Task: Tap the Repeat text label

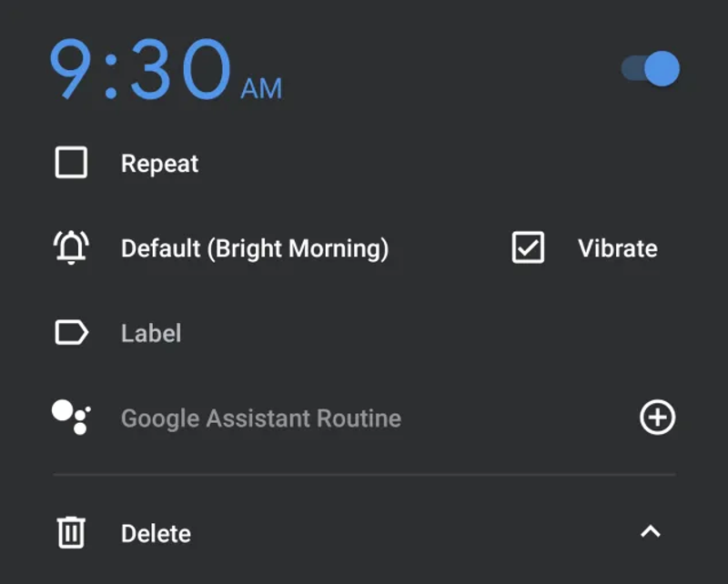Action: click(160, 165)
